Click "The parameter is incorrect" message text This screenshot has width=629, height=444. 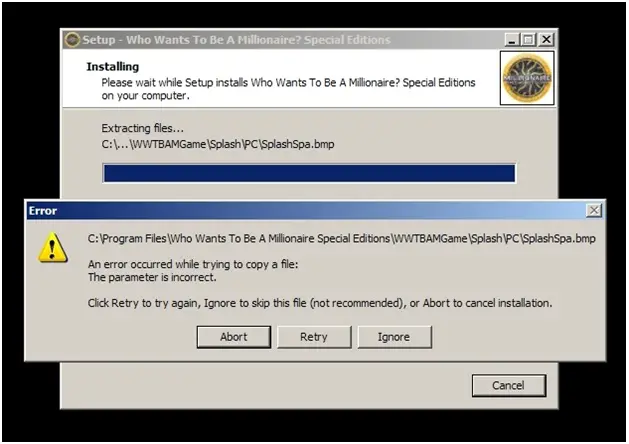click(152, 278)
